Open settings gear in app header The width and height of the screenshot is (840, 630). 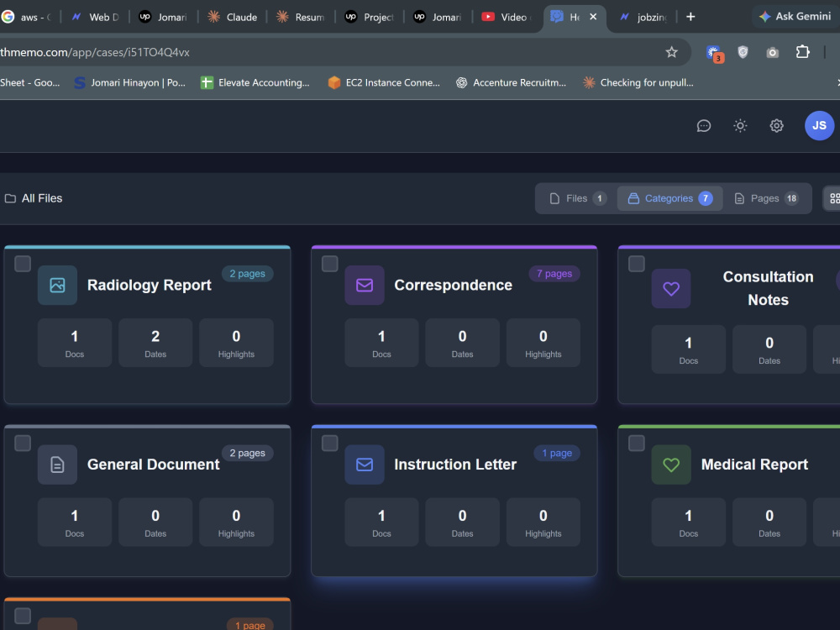click(776, 126)
